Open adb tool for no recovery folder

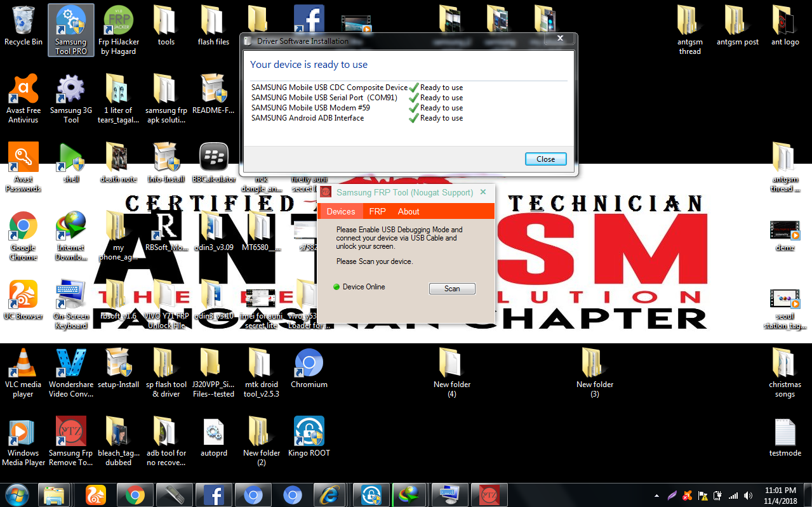[166, 442]
